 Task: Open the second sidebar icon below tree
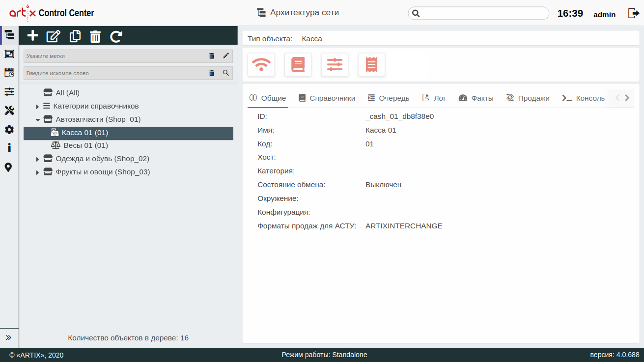click(9, 54)
